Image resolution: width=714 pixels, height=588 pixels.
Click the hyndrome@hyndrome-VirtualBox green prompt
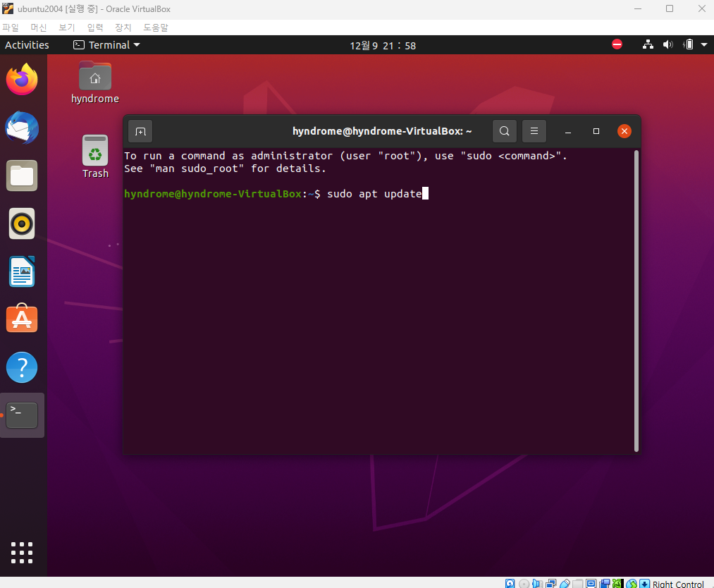213,194
